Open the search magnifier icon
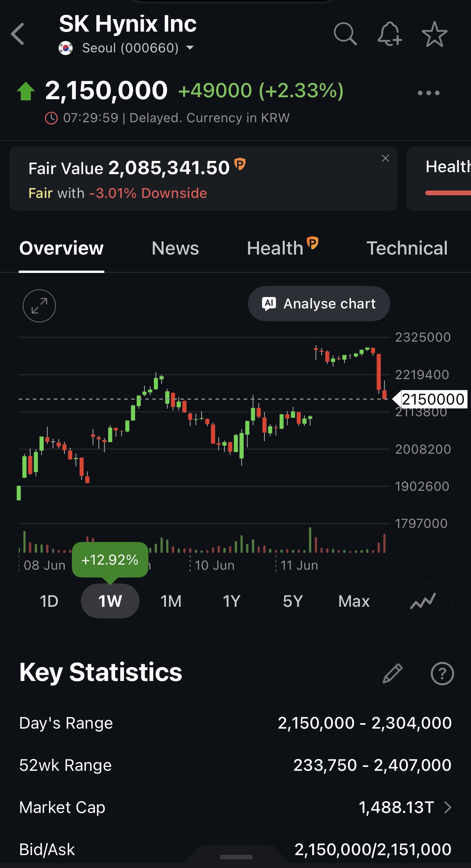The width and height of the screenshot is (471, 868). point(346,34)
